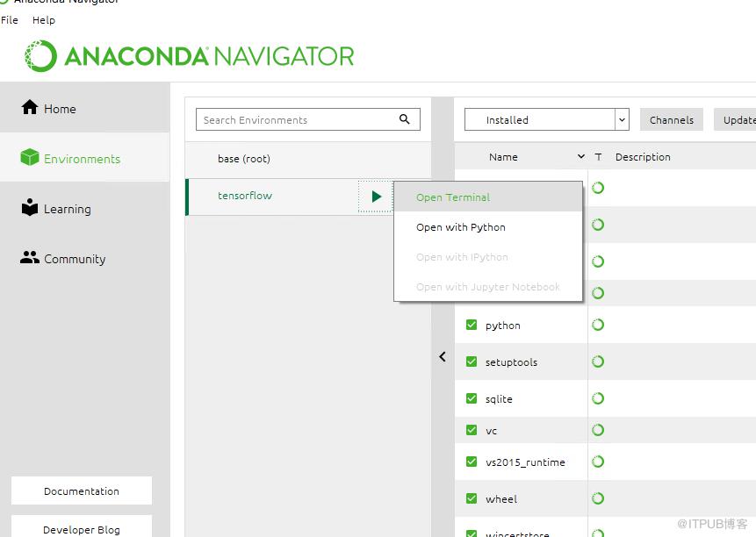Viewport: 756px width, 537px height.
Task: Sort packages by the Name column arrow
Action: click(581, 156)
